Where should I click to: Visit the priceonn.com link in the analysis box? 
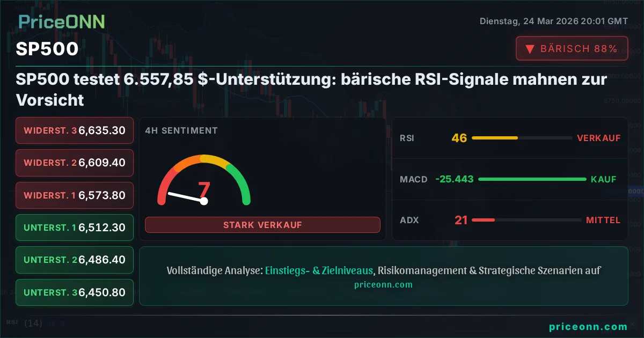tap(383, 284)
